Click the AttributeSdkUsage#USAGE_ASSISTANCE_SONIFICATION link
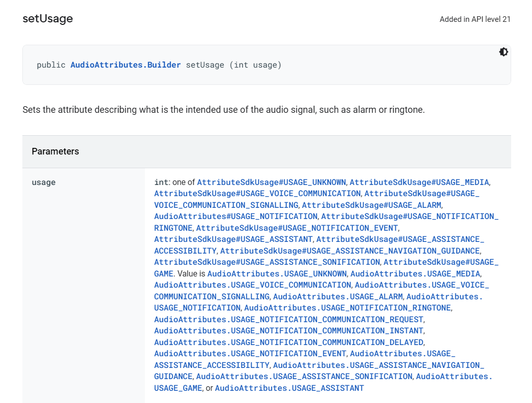 point(267,262)
